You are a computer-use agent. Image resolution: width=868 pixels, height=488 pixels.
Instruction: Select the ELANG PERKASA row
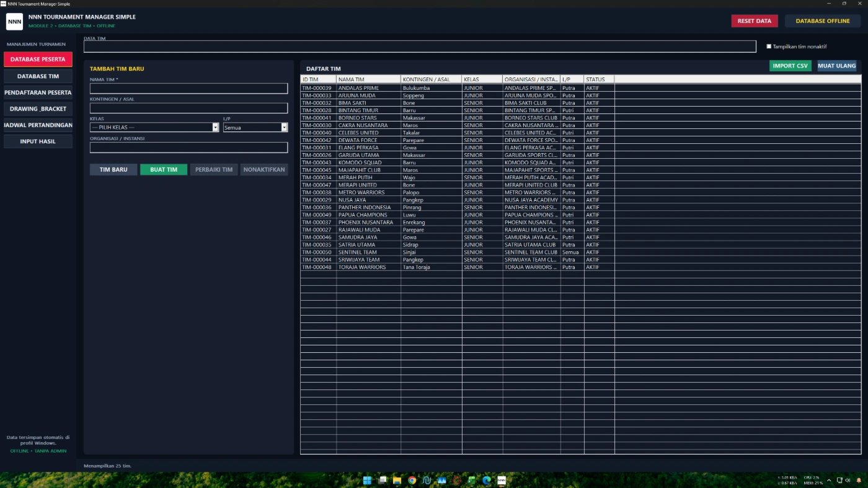581,148
